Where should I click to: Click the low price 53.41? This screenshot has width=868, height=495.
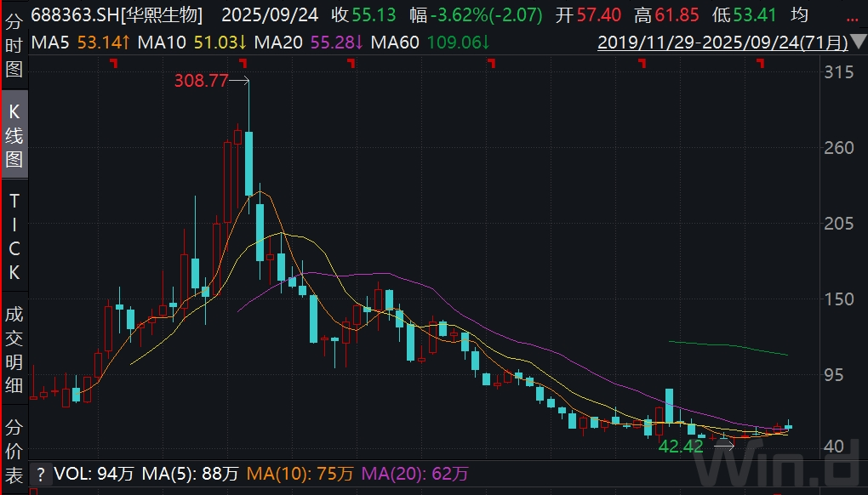[755, 15]
